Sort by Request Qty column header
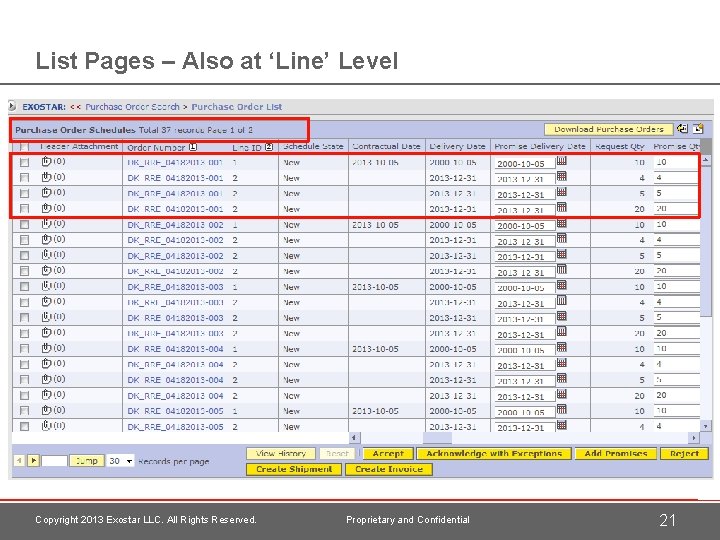Image resolution: width=720 pixels, height=540 pixels. point(619,146)
